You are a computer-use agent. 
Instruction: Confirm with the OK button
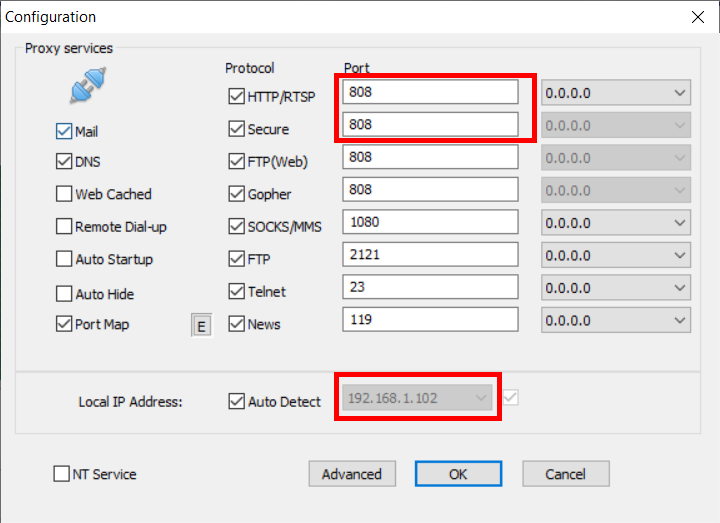458,474
